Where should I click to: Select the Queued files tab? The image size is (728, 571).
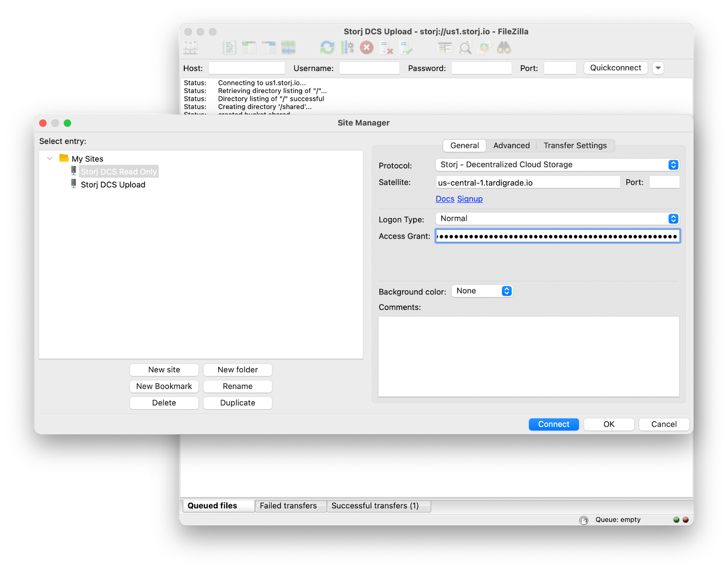tap(218, 506)
